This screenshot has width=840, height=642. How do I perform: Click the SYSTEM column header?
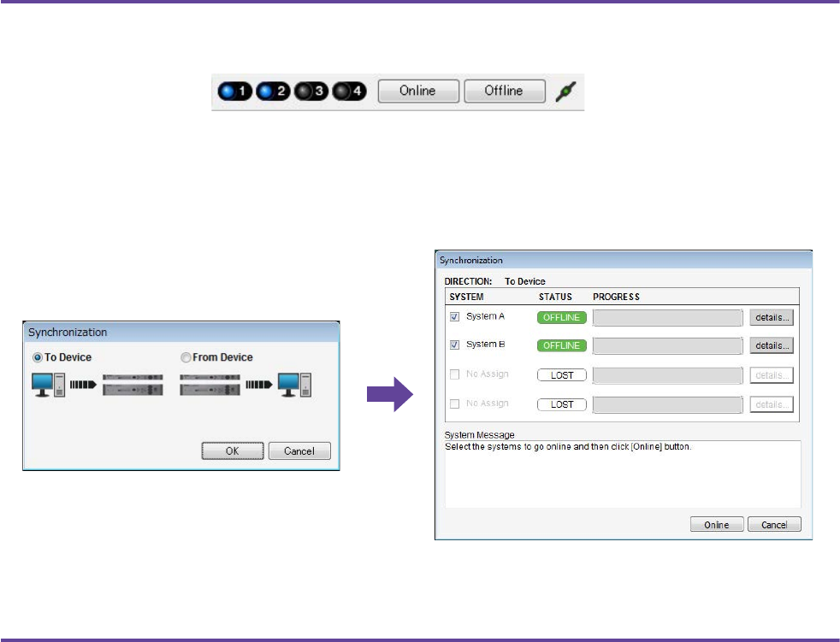(x=466, y=297)
